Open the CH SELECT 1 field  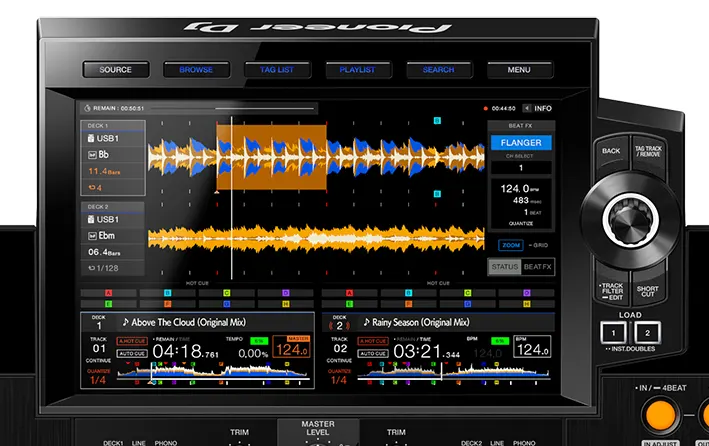[x=521, y=167]
